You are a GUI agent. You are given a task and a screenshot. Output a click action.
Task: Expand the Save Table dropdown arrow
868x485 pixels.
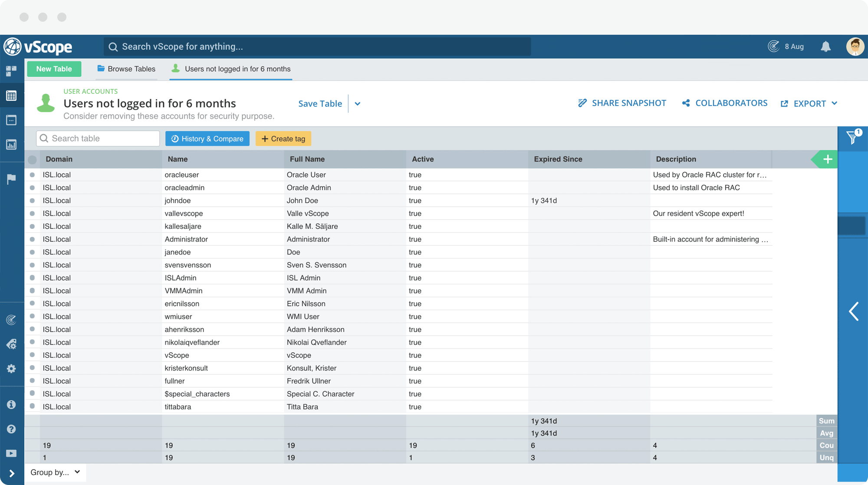357,104
